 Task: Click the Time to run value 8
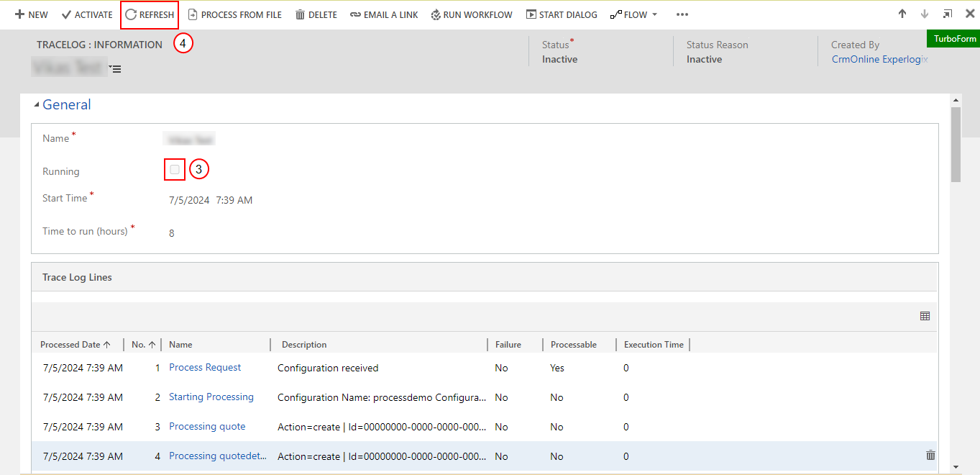click(172, 233)
